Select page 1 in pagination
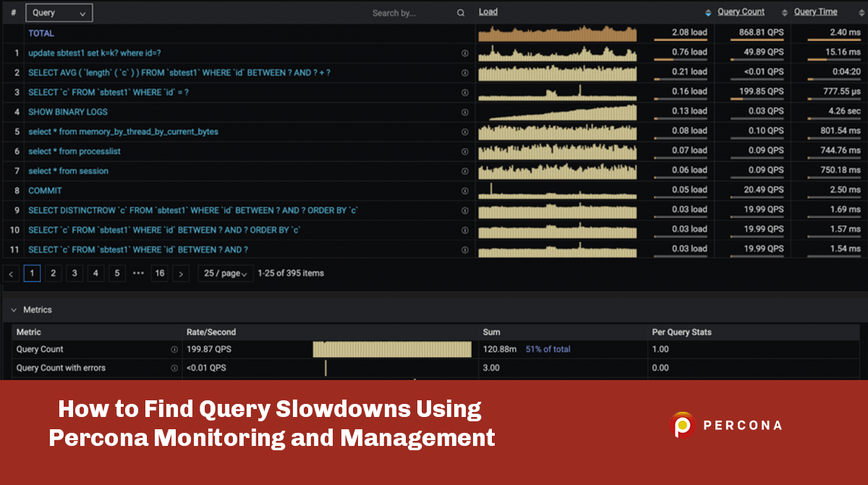 32,274
